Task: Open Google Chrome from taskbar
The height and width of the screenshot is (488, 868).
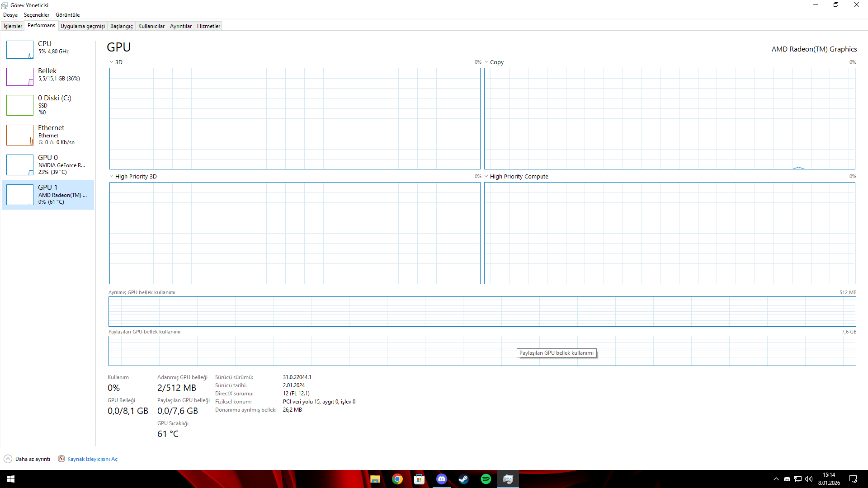Action: point(397,479)
